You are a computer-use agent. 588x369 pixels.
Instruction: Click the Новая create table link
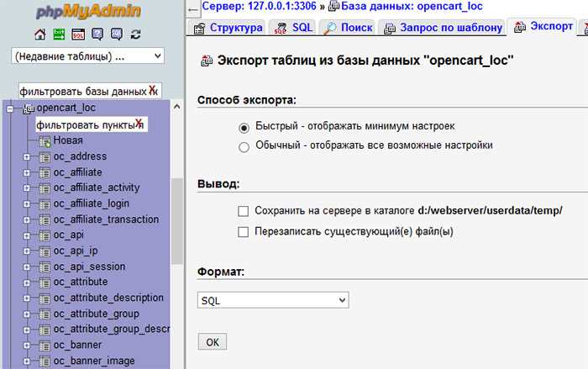coord(68,140)
